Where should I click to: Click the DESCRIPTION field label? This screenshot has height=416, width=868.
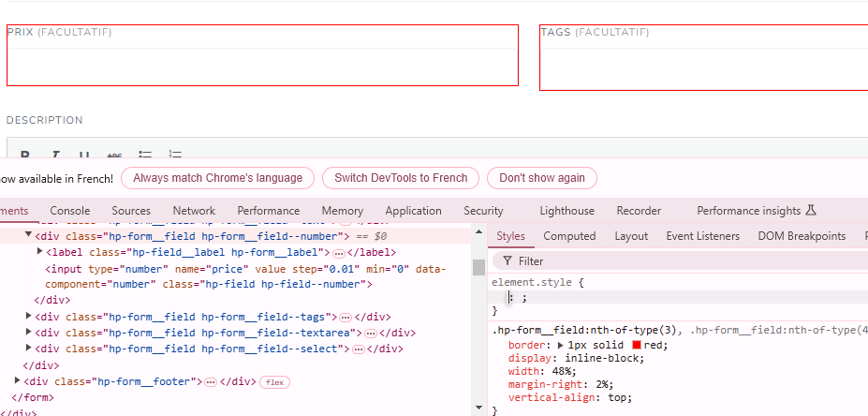click(44, 120)
